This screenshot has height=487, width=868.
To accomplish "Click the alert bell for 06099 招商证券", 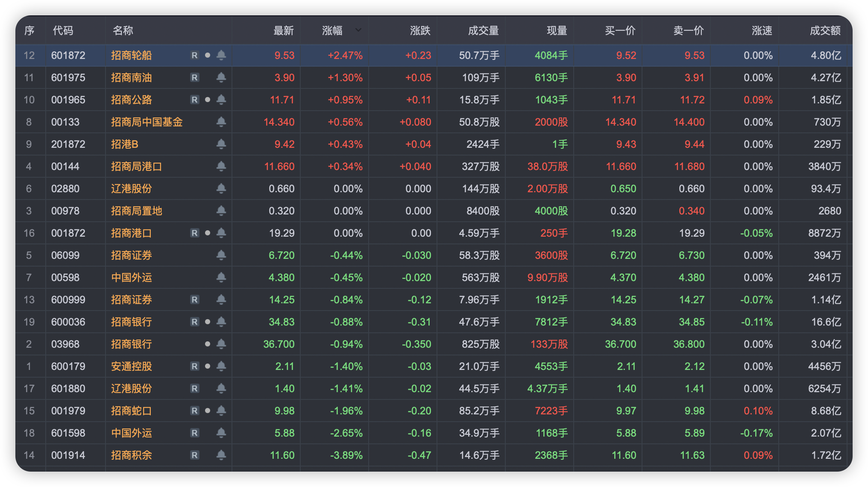I will click(221, 255).
